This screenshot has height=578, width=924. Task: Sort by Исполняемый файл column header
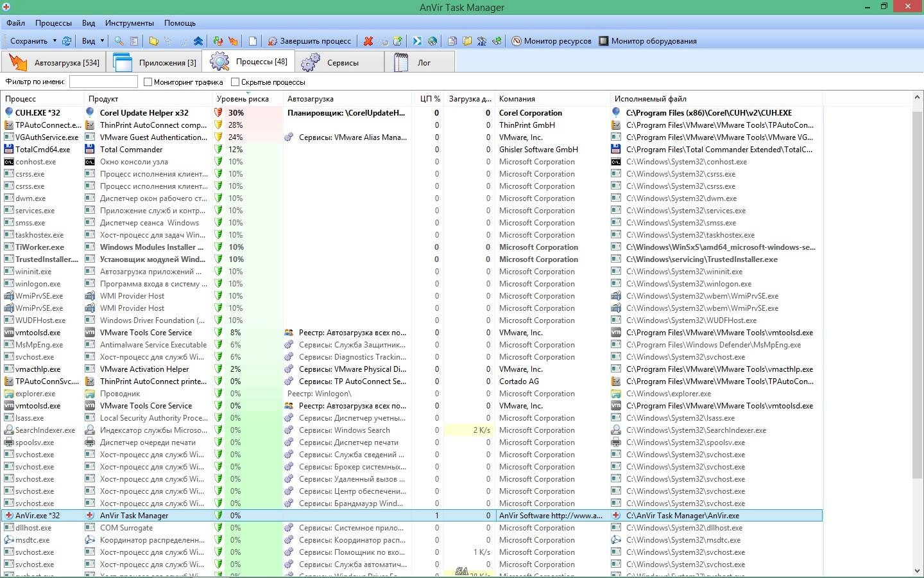[716, 99]
